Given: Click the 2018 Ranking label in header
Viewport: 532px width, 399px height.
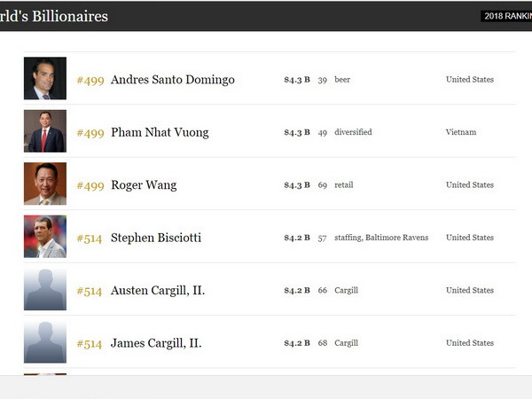Looking at the screenshot, I should 507,16.
